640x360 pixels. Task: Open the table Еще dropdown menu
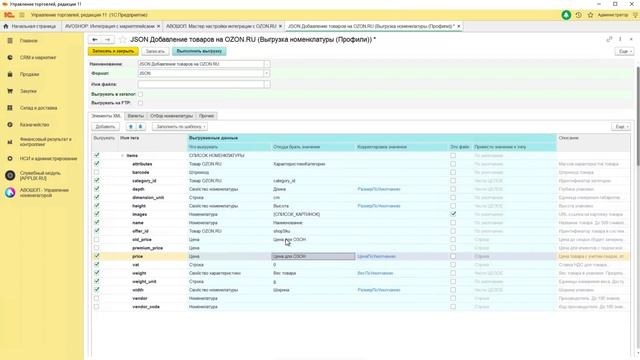(620, 127)
